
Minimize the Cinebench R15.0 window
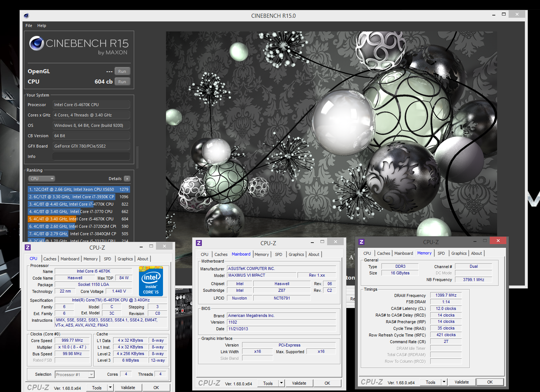[x=494, y=14]
